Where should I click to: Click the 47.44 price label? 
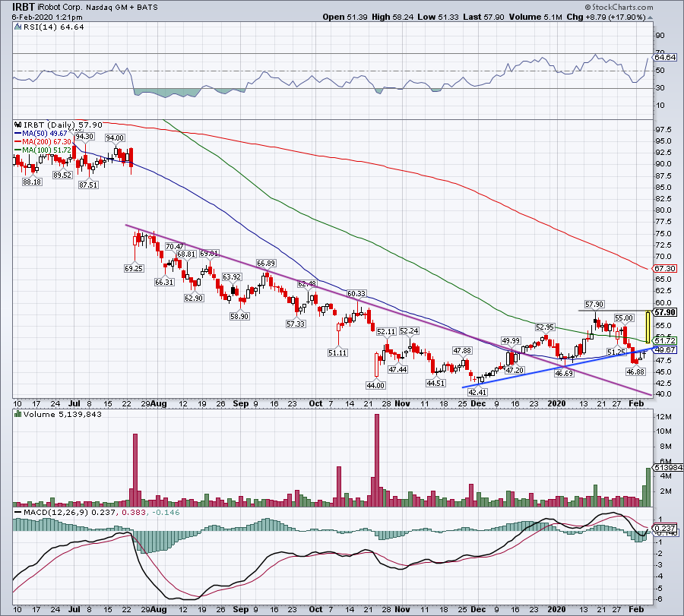[x=397, y=369]
